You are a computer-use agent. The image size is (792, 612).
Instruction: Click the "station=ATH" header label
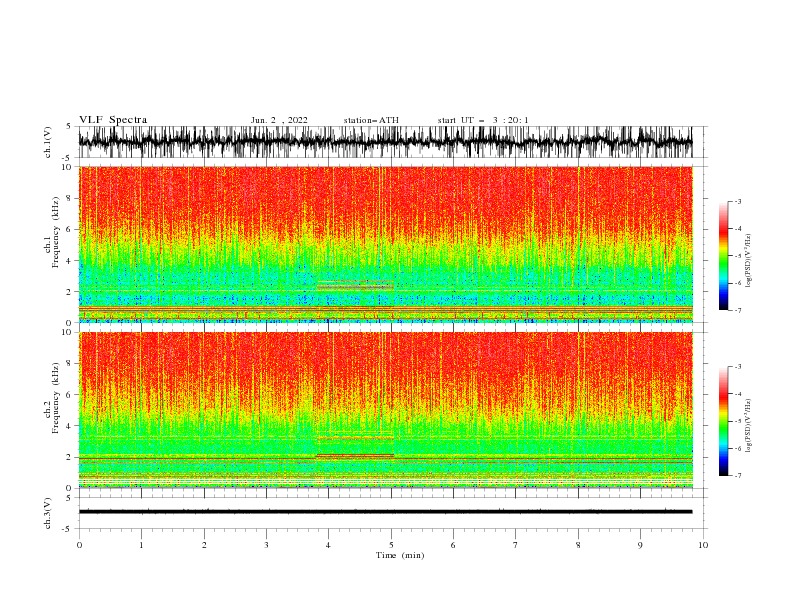pyautogui.click(x=371, y=120)
